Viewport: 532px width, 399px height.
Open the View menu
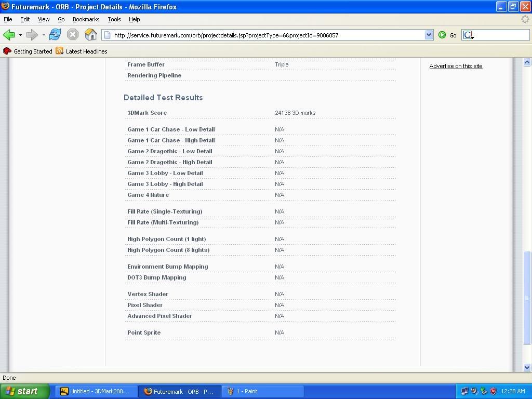[44, 19]
